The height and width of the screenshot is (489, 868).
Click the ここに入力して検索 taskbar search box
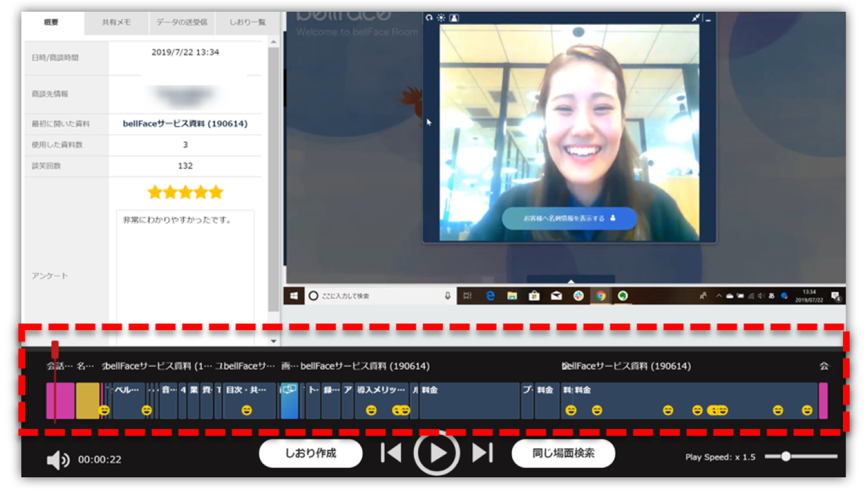coord(380,296)
